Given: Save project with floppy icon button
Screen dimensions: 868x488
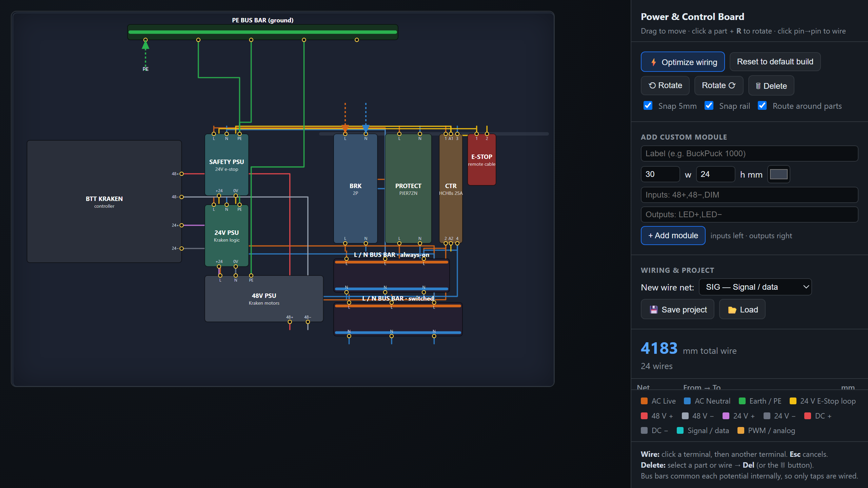Looking at the screenshot, I should [x=677, y=309].
